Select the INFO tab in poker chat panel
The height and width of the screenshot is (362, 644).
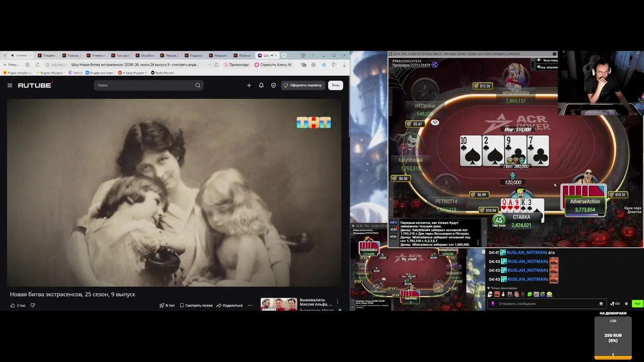pos(393,223)
